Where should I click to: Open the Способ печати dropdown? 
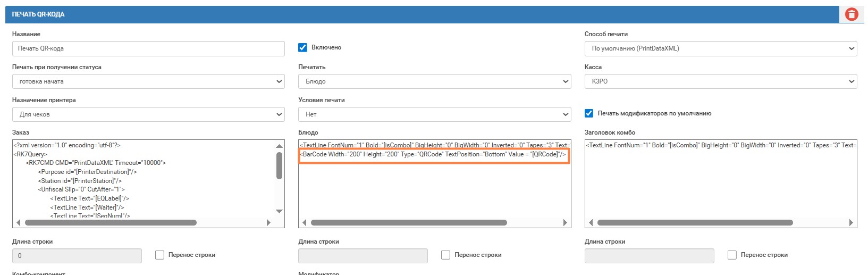click(720, 48)
